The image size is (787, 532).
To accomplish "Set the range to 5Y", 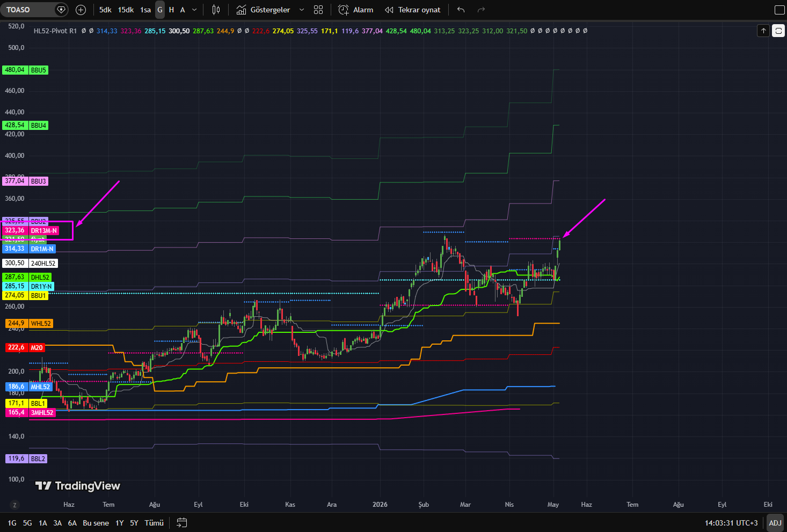I will tap(134, 523).
